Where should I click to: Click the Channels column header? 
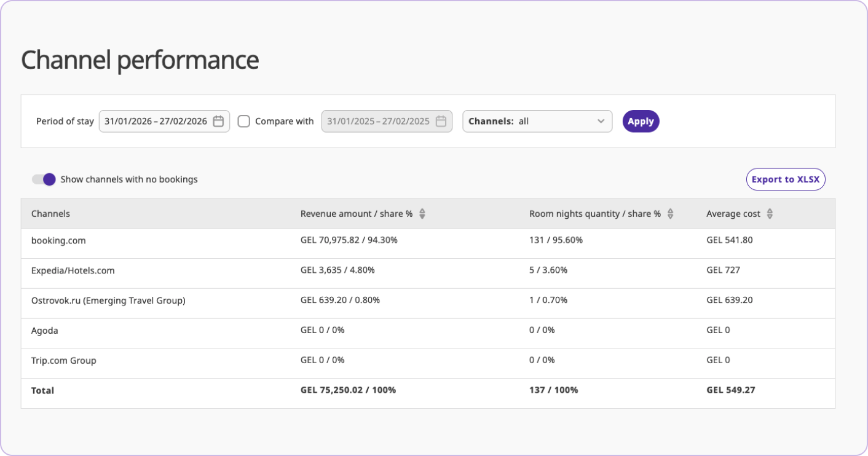(50, 214)
